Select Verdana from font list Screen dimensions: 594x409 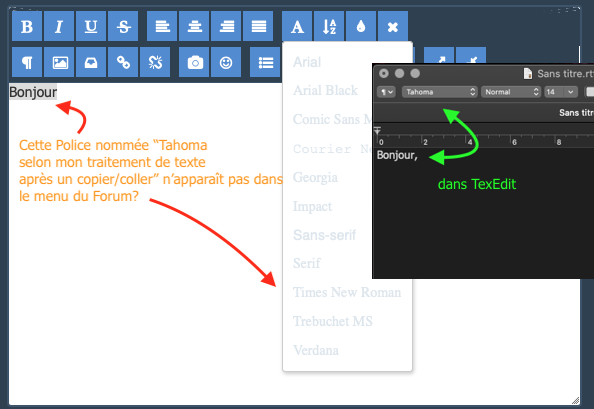click(x=316, y=350)
